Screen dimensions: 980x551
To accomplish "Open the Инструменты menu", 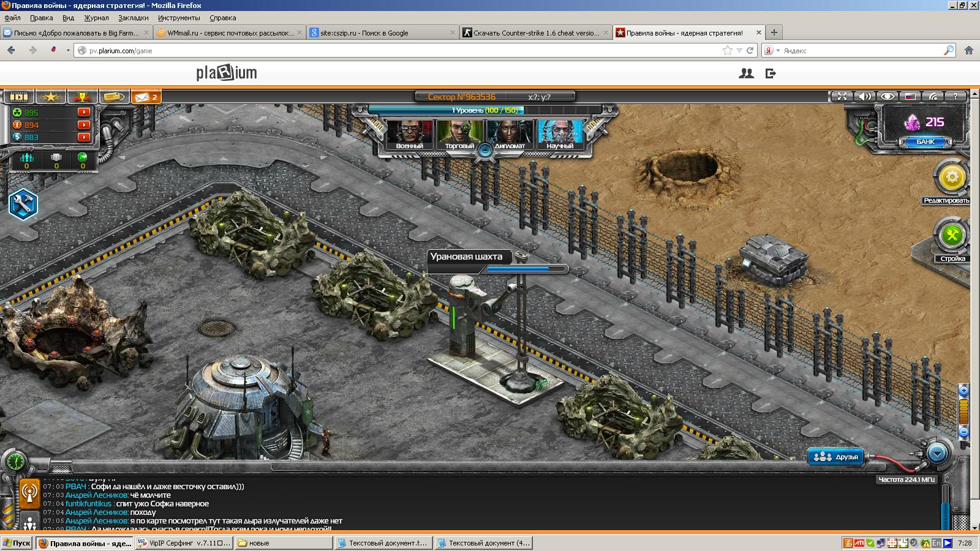I will click(x=179, y=18).
